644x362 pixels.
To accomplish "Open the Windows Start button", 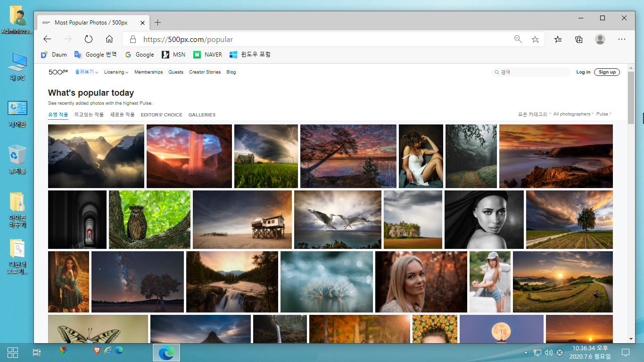I will pos(13,352).
